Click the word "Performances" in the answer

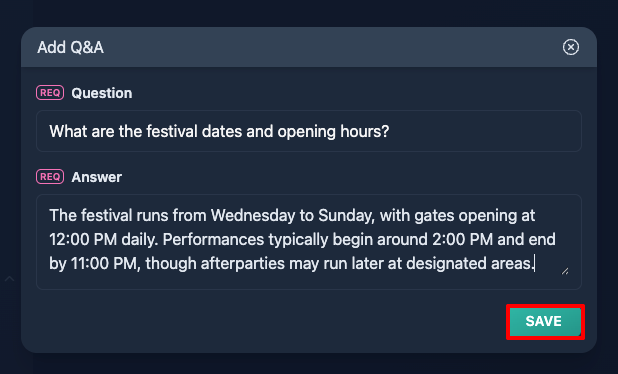[213, 239]
